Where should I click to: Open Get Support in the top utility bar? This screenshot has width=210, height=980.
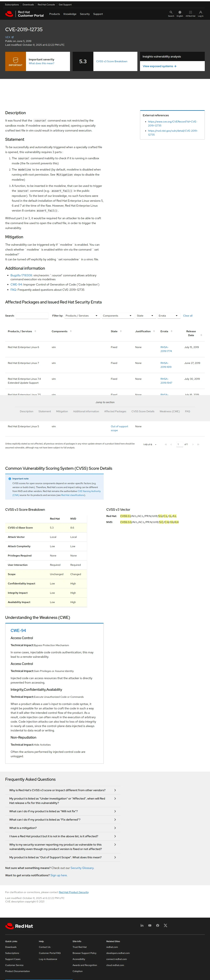(65, 5)
